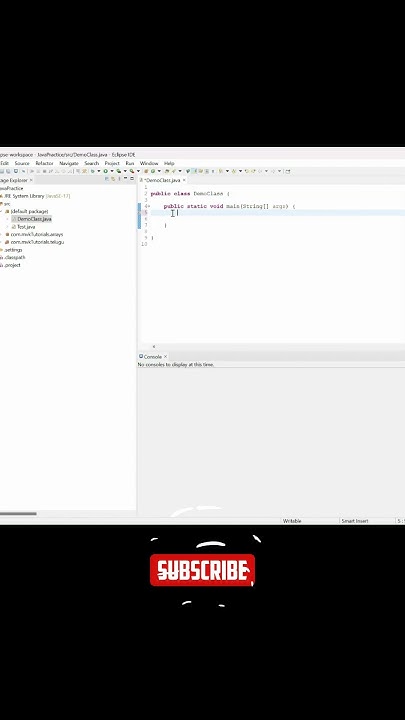Select the .classpath file
The image size is (405, 720).
[14, 258]
